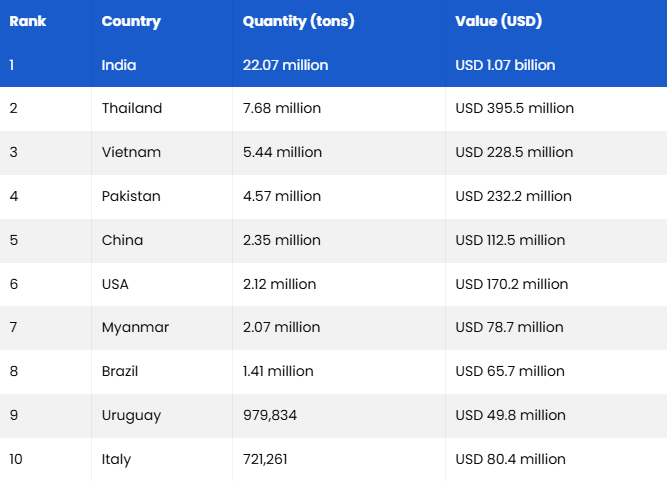This screenshot has width=667, height=481.
Task: Click the Rank column header
Action: pyautogui.click(x=28, y=21)
